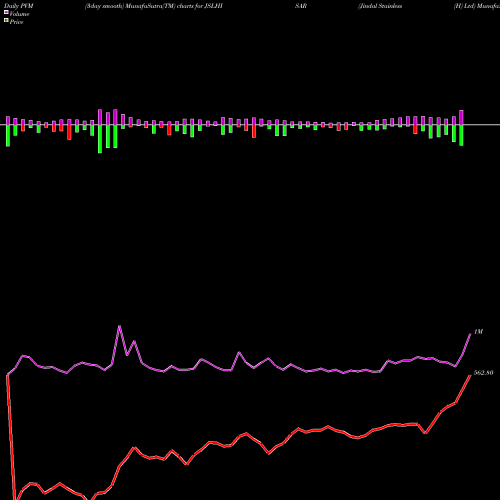Click the 'Daily PVM' chart title
Viewport: 500px width, 500px height.
coord(19,6)
